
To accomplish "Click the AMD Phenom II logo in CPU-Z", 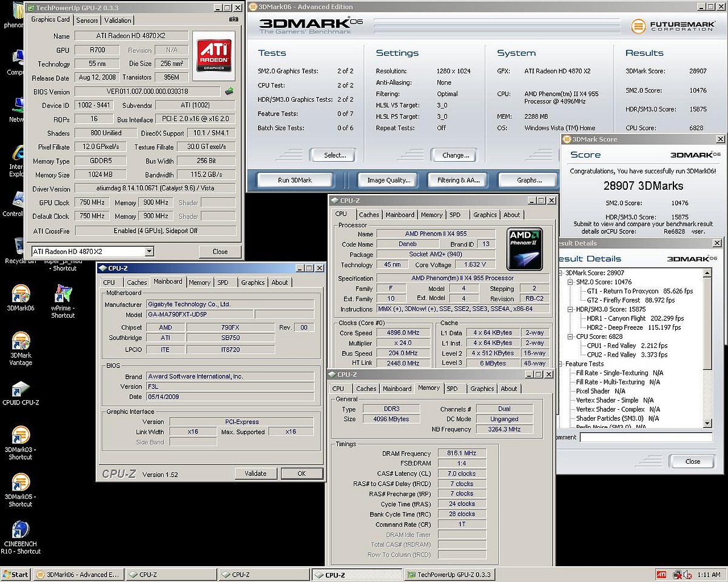I will click(525, 249).
